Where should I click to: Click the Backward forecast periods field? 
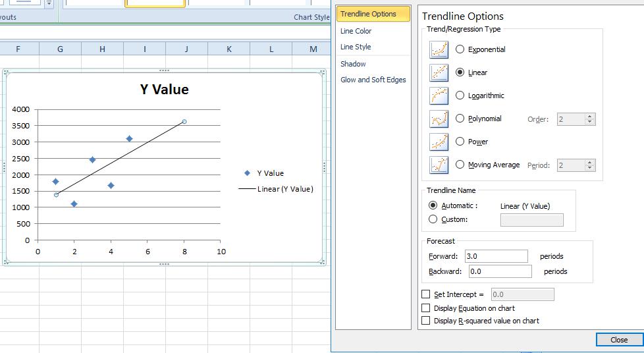pos(500,271)
